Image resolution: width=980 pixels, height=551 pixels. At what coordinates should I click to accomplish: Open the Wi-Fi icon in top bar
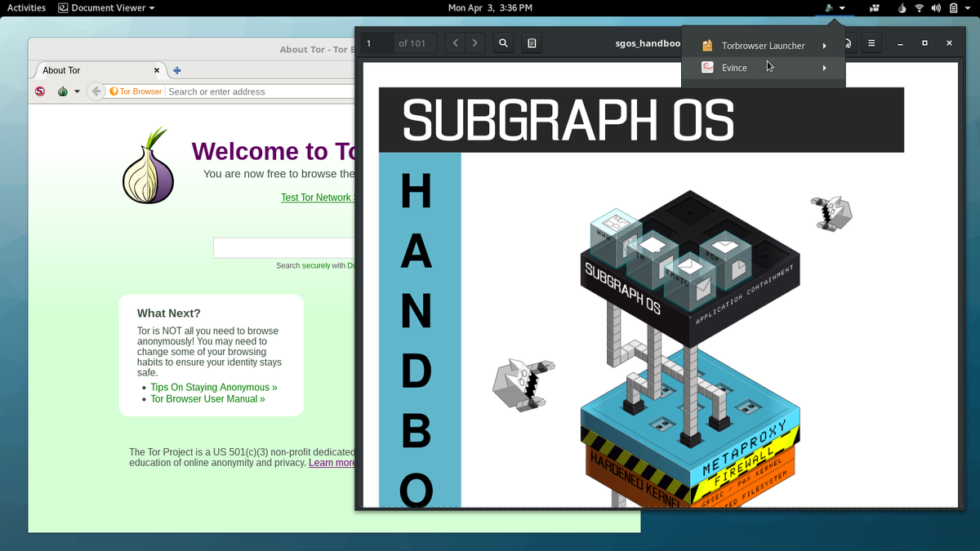[x=920, y=8]
